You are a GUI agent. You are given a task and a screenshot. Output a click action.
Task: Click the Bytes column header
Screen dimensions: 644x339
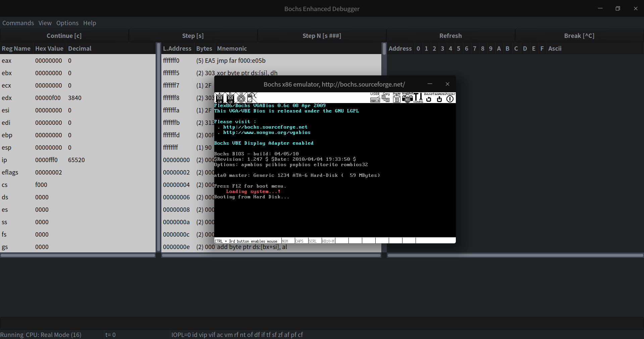pyautogui.click(x=204, y=48)
